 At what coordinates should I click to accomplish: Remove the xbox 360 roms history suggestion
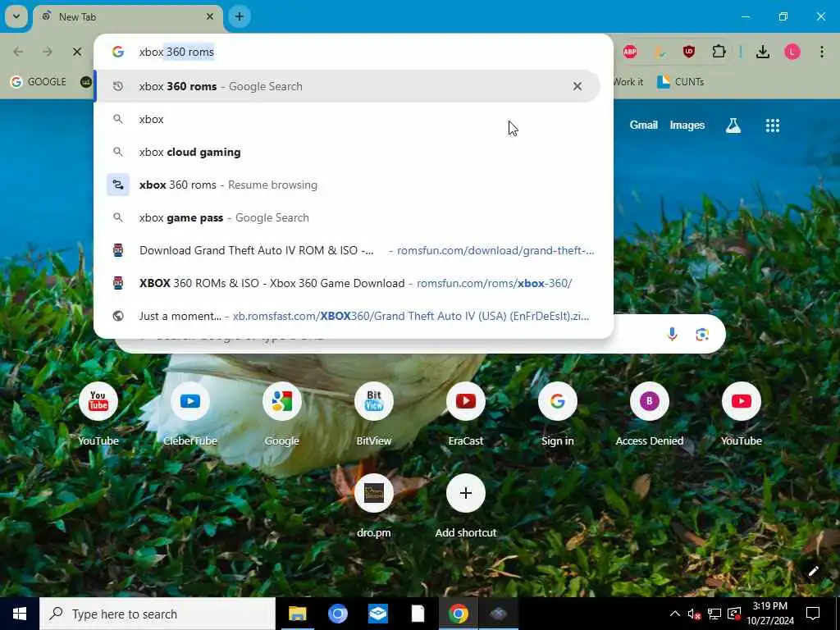tap(577, 86)
